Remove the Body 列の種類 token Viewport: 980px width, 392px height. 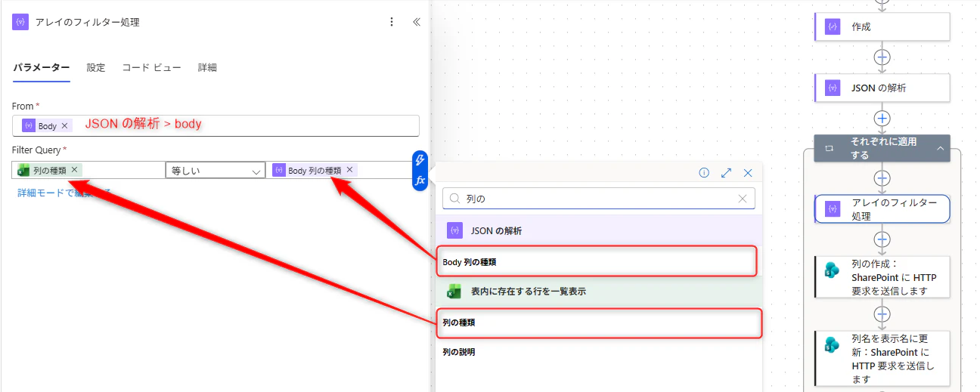click(x=349, y=170)
